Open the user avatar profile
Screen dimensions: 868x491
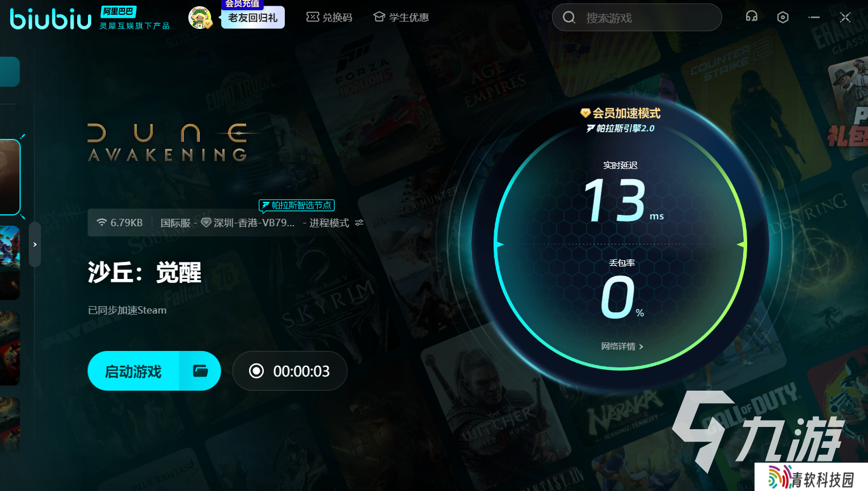click(x=200, y=18)
